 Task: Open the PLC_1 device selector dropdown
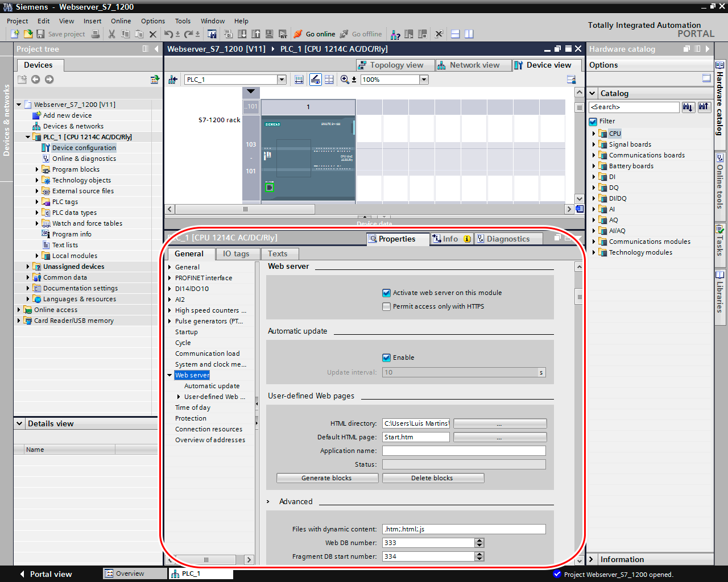(282, 80)
